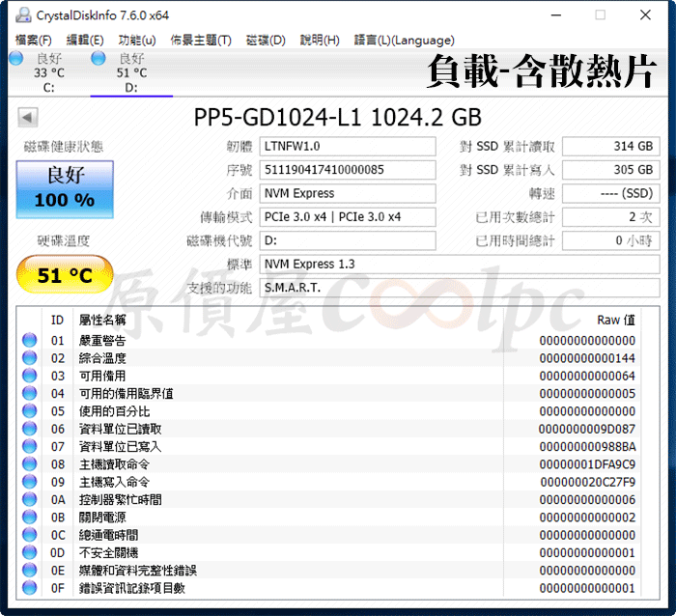The width and height of the screenshot is (676, 616).
Task: Click the D: drive status orb
Action: (99, 58)
